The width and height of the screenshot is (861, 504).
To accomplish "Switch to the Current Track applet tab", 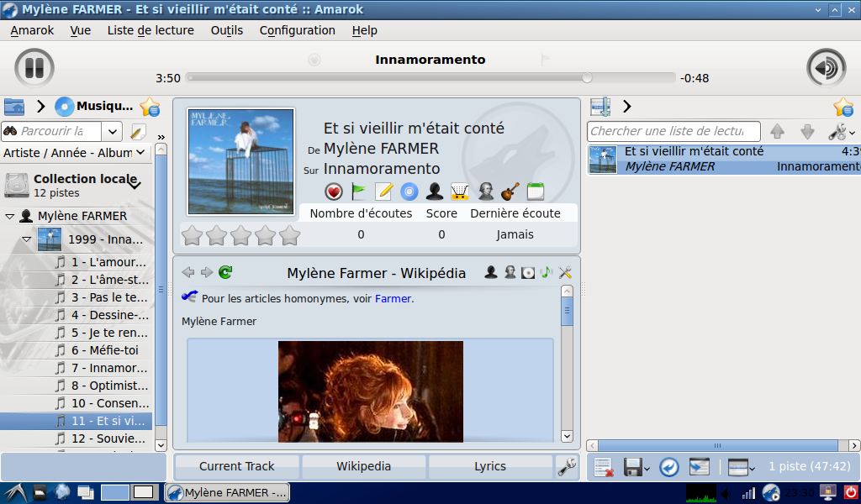I will coord(236,466).
